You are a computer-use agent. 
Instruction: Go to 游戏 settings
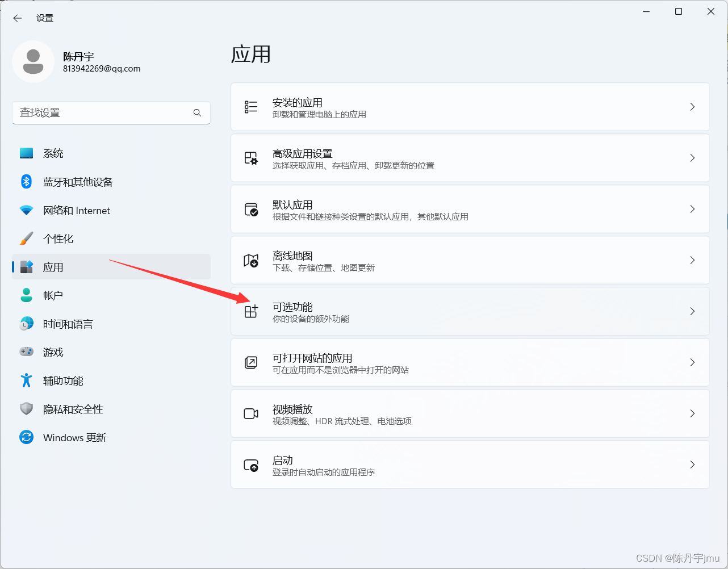tap(111, 352)
